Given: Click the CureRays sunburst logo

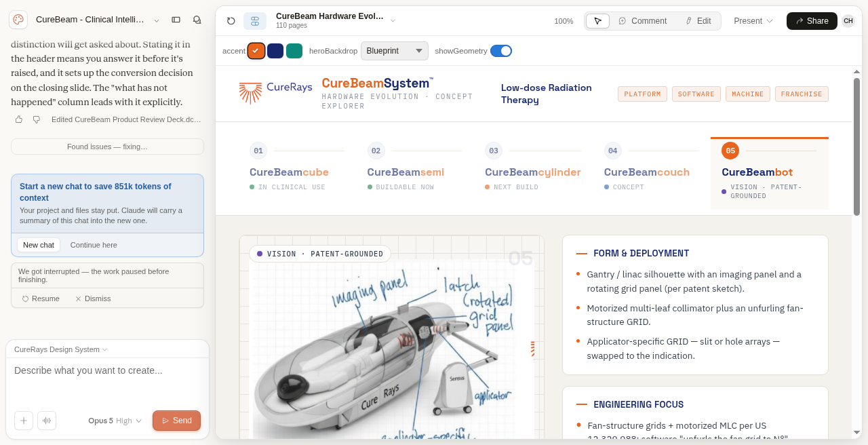Looking at the screenshot, I should click(x=251, y=93).
